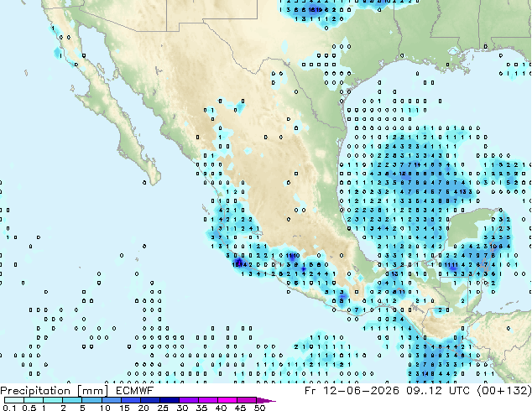Click the '25' legend tick label

163,408
